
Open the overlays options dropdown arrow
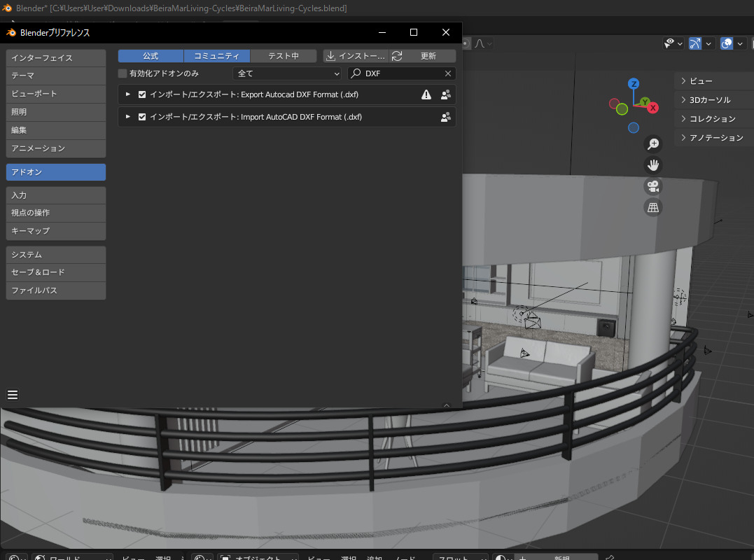[740, 43]
